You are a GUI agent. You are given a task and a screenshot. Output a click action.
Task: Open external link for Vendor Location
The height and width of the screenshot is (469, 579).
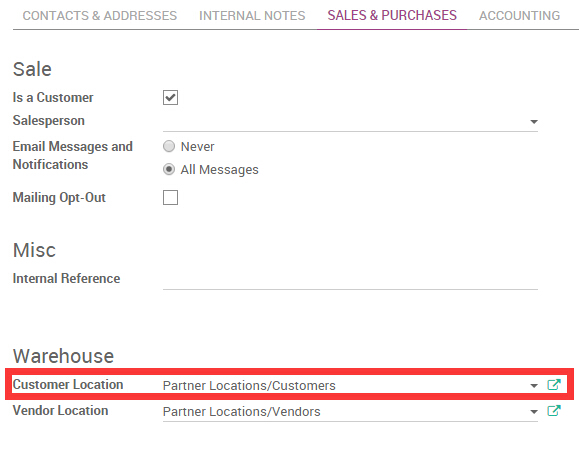[x=554, y=411]
